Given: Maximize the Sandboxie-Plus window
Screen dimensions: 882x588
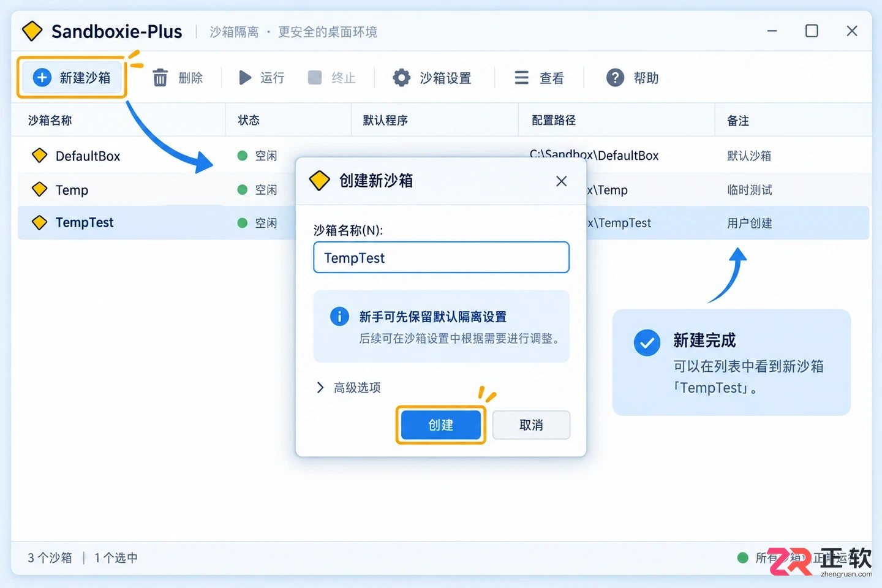Looking at the screenshot, I should pos(812,31).
